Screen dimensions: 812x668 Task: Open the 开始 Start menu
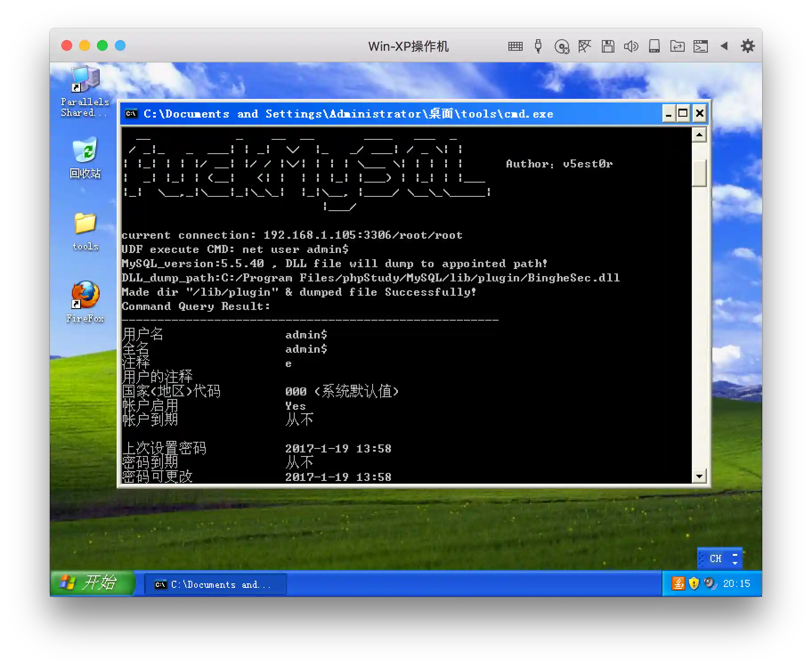pos(92,583)
